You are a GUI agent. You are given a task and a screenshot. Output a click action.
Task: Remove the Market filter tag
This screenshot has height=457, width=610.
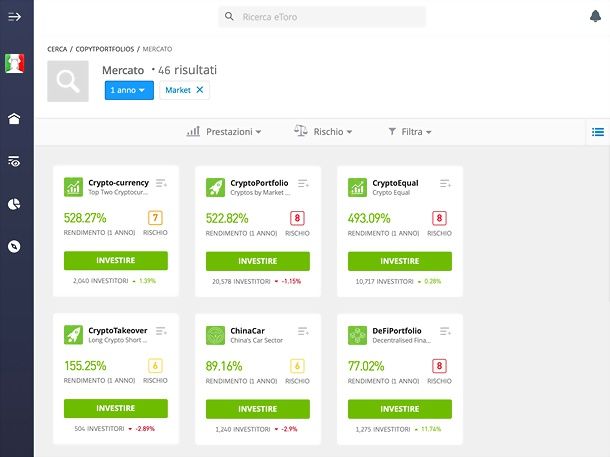[200, 90]
